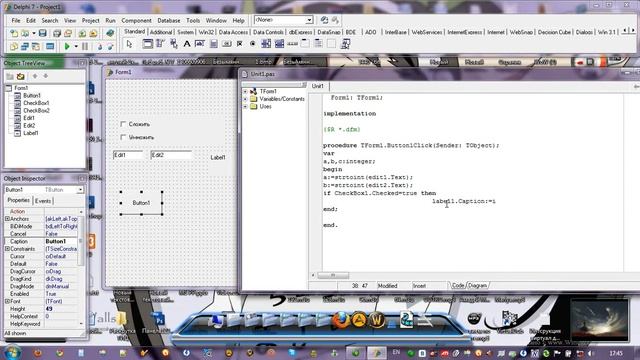Select the RadioButton component palette icon

point(253,44)
